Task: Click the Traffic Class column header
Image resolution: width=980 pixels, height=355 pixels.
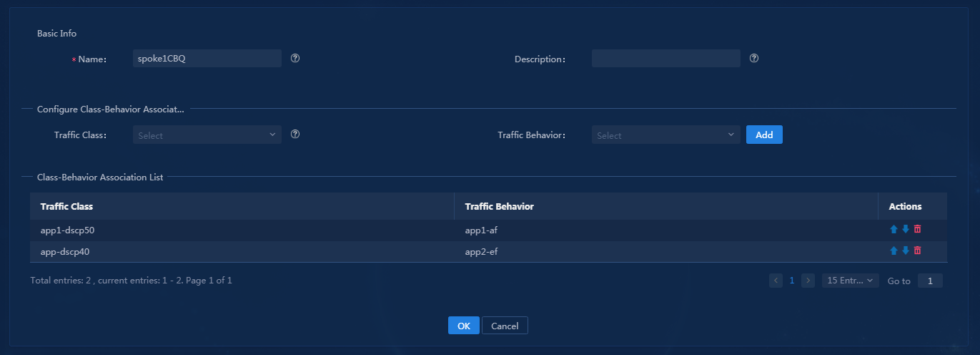Action: coord(242,206)
